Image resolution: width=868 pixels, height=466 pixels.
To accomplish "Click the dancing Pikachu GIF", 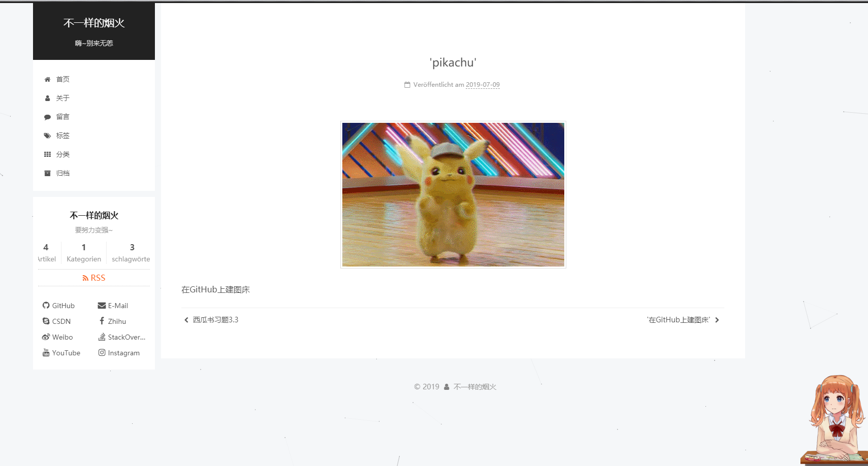I will click(453, 194).
